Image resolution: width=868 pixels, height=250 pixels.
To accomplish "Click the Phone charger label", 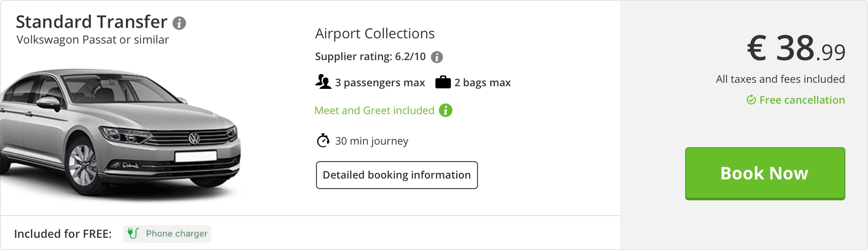I will tap(177, 234).
